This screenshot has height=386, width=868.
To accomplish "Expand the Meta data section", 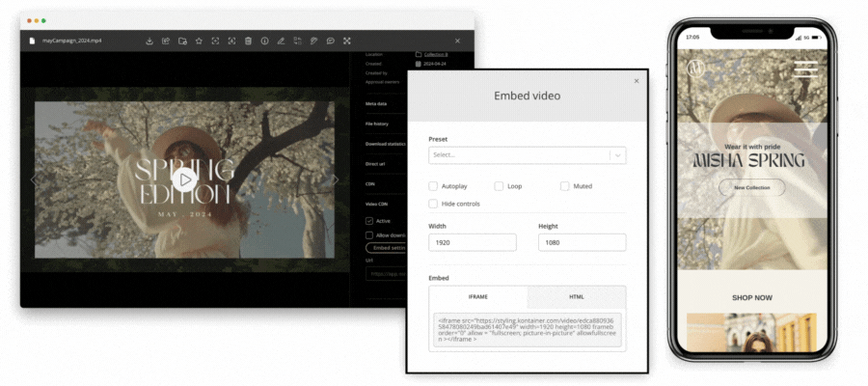I will [x=376, y=103].
